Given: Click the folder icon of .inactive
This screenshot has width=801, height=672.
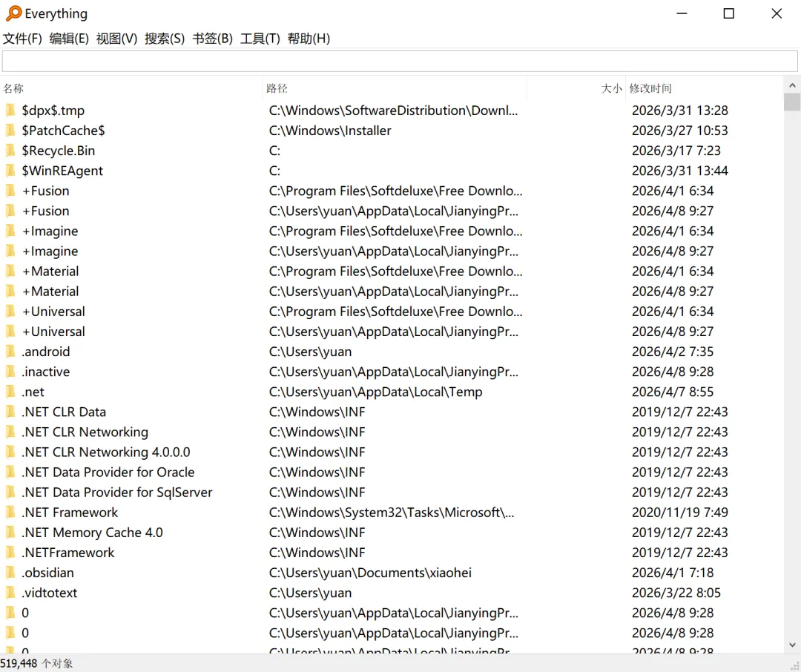Looking at the screenshot, I should (10, 372).
